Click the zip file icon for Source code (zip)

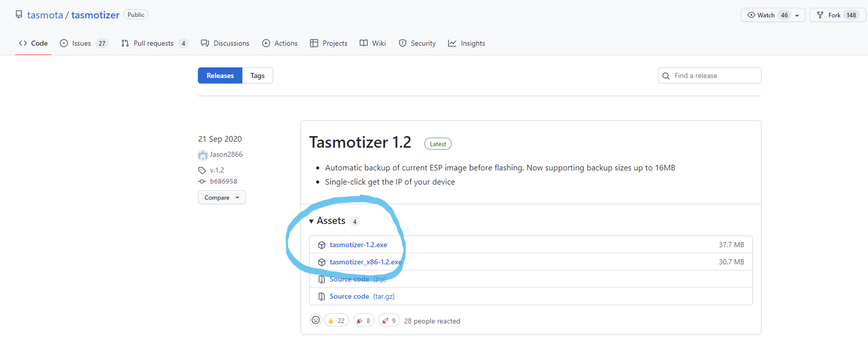322,280
